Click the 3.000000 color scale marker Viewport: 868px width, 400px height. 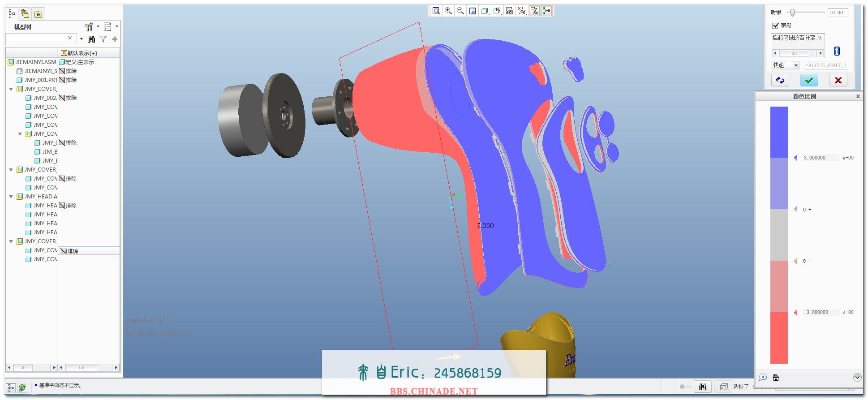pyautogui.click(x=796, y=158)
